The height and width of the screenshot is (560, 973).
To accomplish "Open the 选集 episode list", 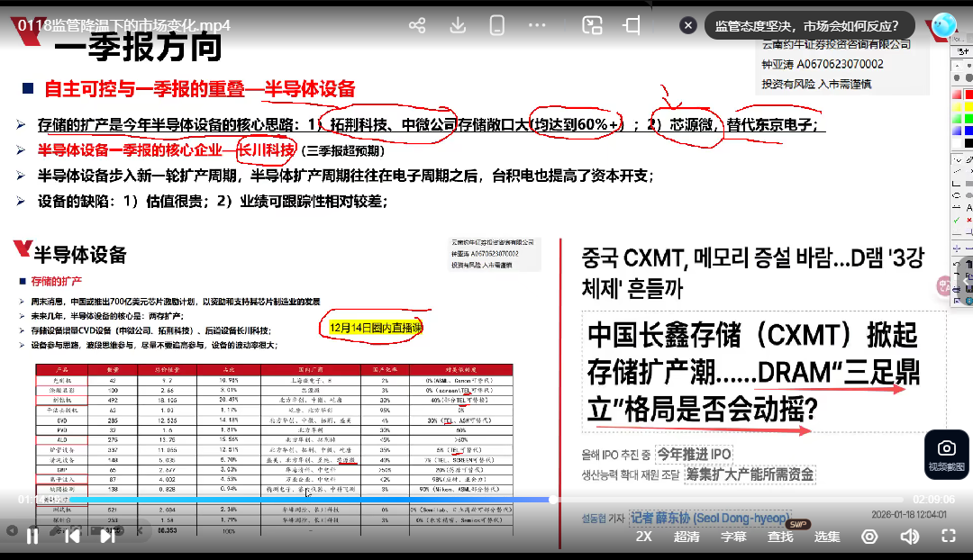I will click(x=826, y=537).
